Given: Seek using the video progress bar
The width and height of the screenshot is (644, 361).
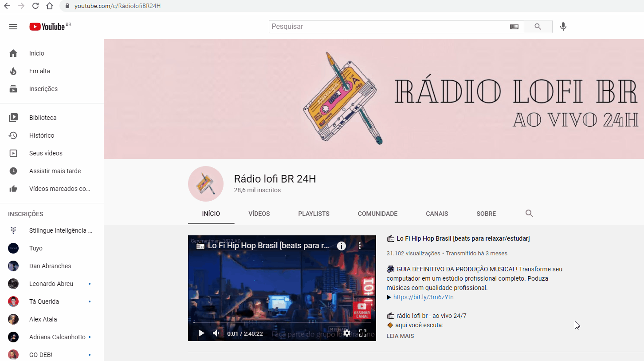Looking at the screenshot, I should (282, 323).
